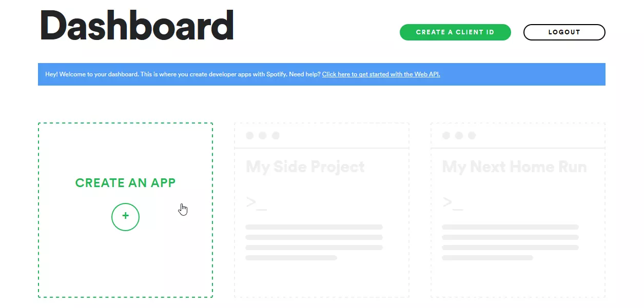Click terminal prompt icon in My Next Home Run

453,202
